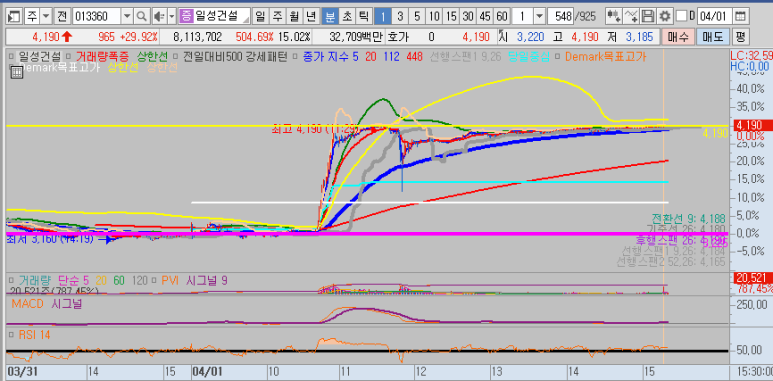
Task: Open the data grid icon on the chart
Action: [16, 72]
